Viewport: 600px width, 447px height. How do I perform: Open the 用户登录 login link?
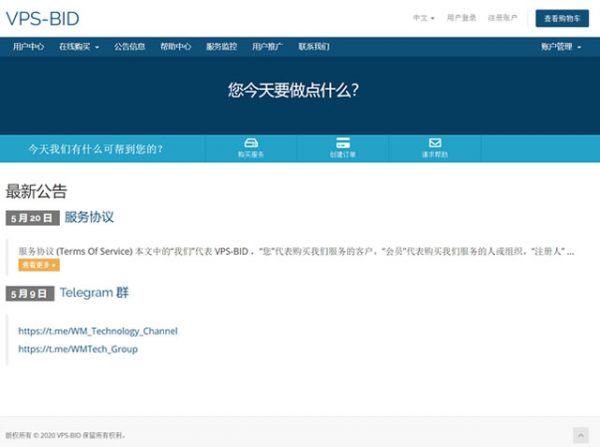click(461, 18)
